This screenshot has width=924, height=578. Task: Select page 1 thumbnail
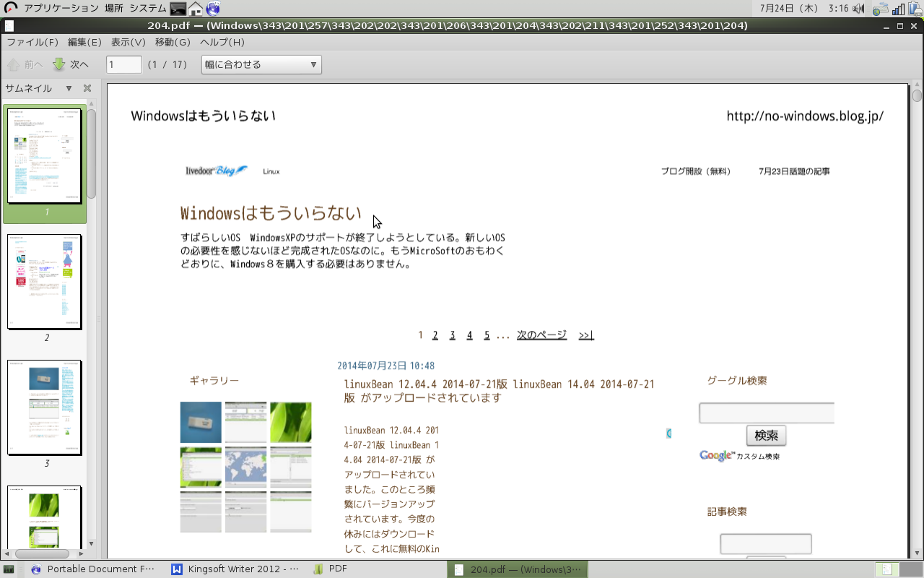pos(45,157)
